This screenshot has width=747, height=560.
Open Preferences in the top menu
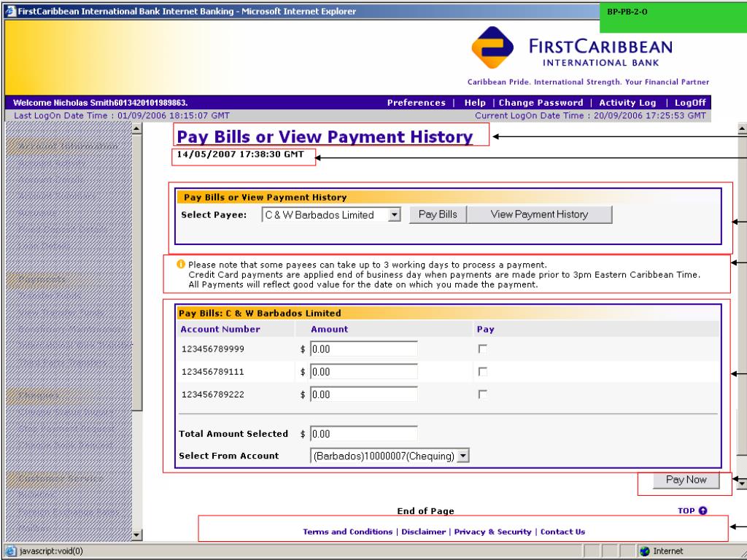point(416,102)
